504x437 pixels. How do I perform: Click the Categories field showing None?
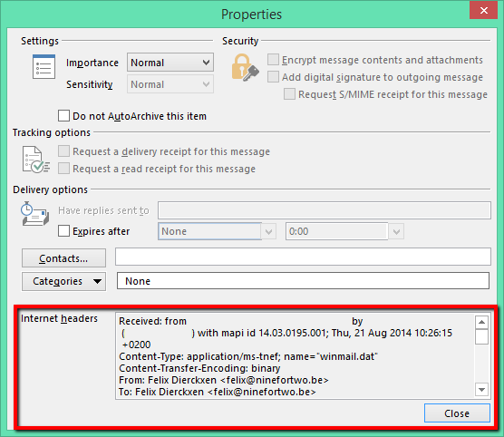[303, 281]
